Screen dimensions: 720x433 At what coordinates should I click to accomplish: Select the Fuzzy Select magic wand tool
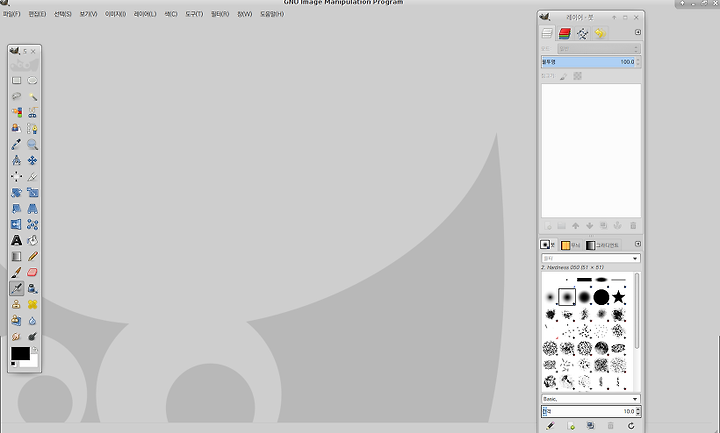(x=32, y=96)
